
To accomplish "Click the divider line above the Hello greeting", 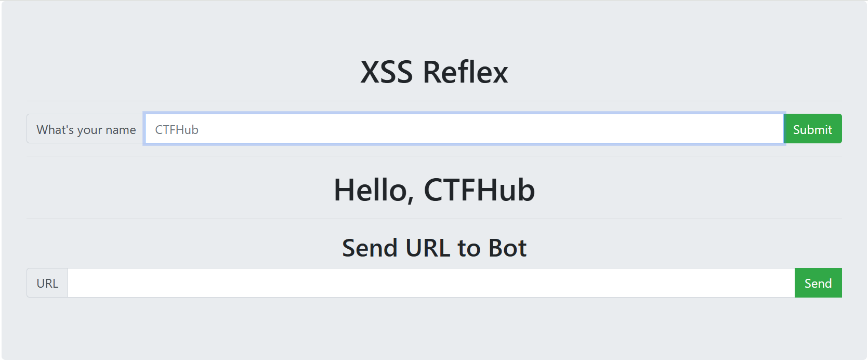I will (x=434, y=156).
